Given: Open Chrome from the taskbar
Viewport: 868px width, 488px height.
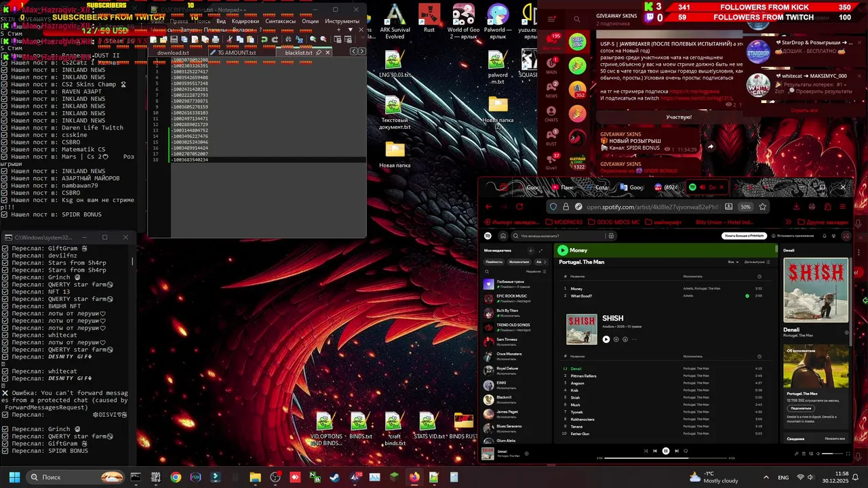Looking at the screenshot, I should point(176,477).
